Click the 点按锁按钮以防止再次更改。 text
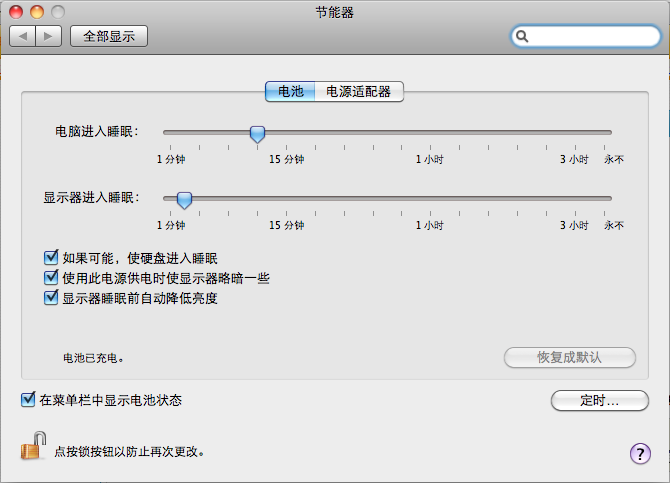The height and width of the screenshot is (483, 670). [x=129, y=451]
